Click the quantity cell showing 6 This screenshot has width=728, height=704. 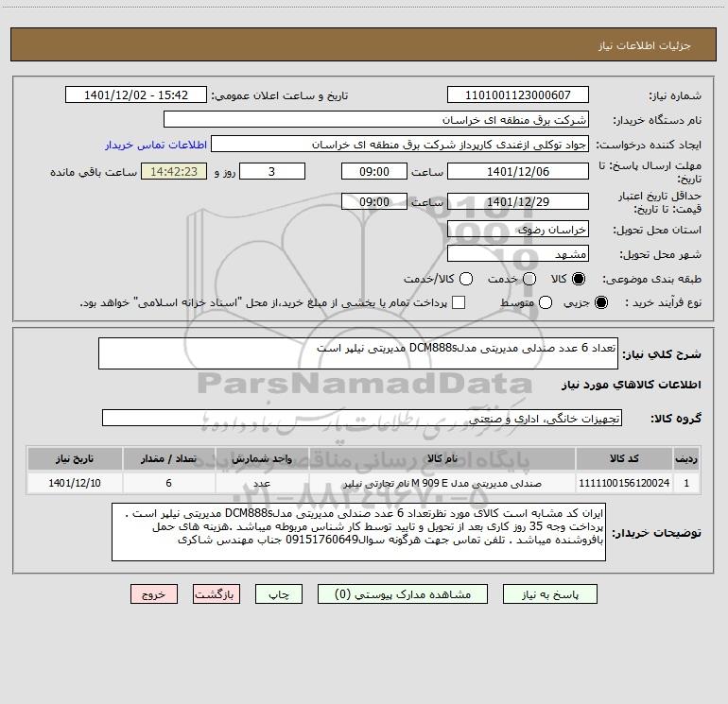(169, 483)
